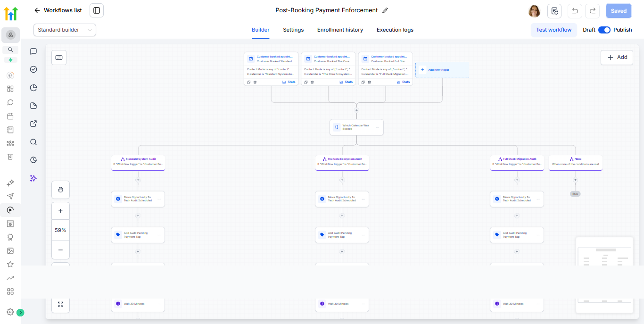The width and height of the screenshot is (644, 324).
Task: Click the 59% zoom level
Action: point(60,230)
